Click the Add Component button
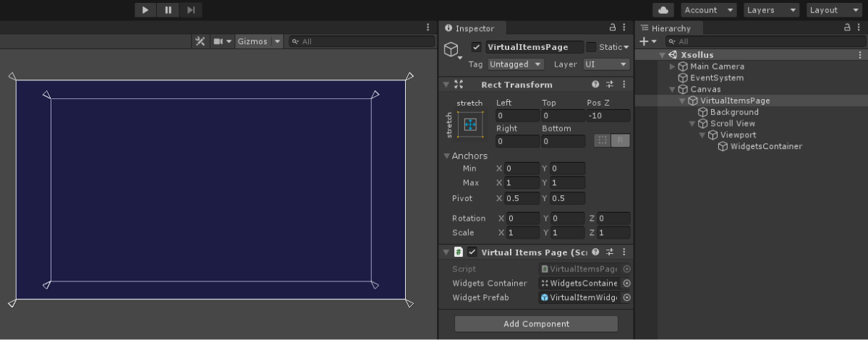This screenshot has height=340, width=868. tap(536, 324)
